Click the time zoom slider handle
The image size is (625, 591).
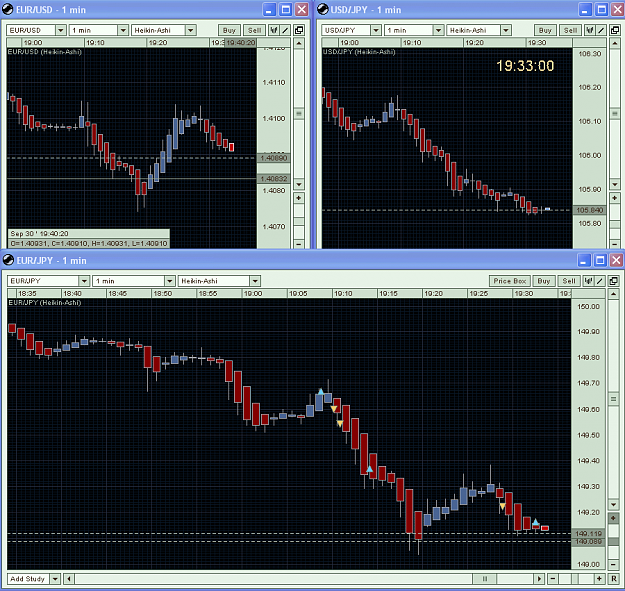pyautogui.click(x=575, y=579)
